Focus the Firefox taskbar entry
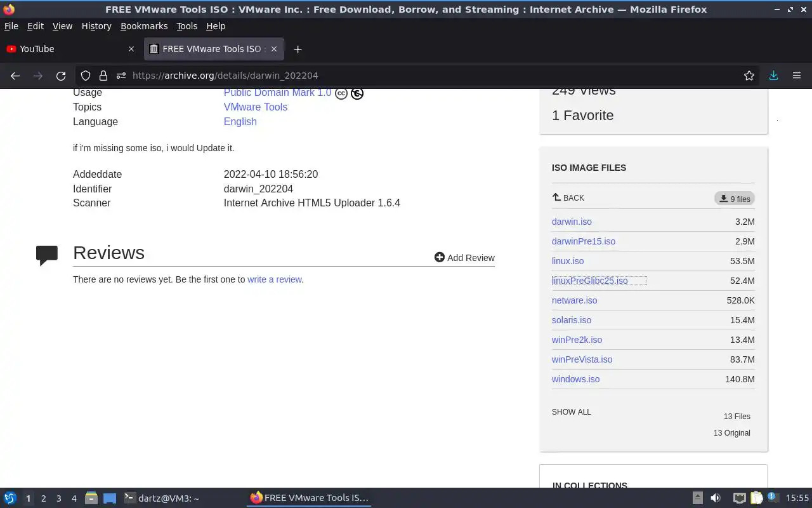This screenshot has width=812, height=508. click(309, 498)
